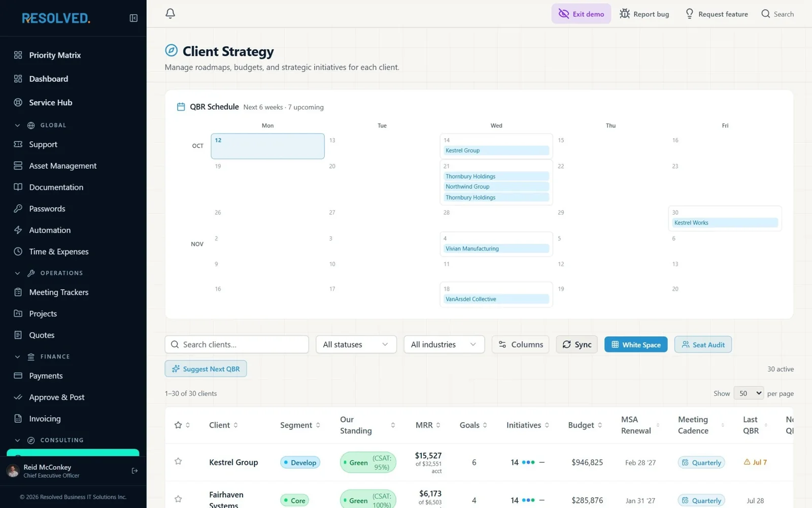Screen dimensions: 812x508
Task: Star the Fairhaven Systems client row
Action: click(178, 499)
